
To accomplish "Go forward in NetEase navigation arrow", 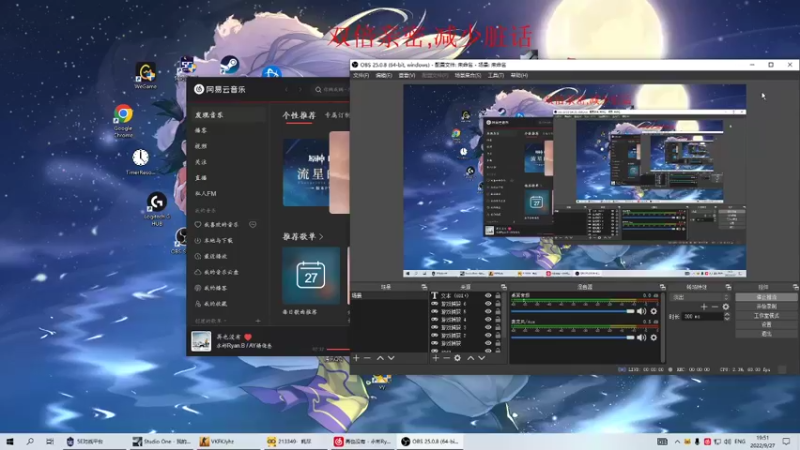I will tap(300, 89).
